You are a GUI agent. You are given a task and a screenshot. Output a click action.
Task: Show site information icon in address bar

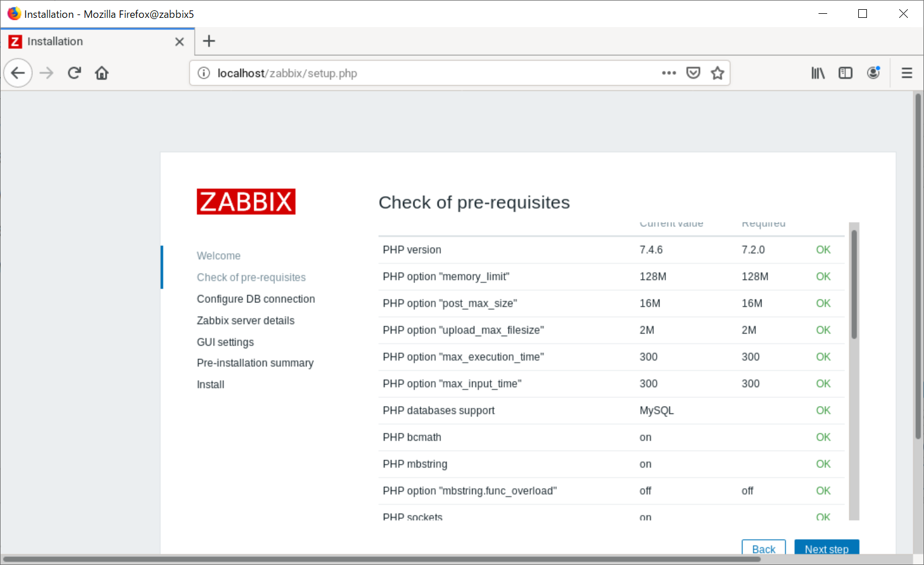203,73
